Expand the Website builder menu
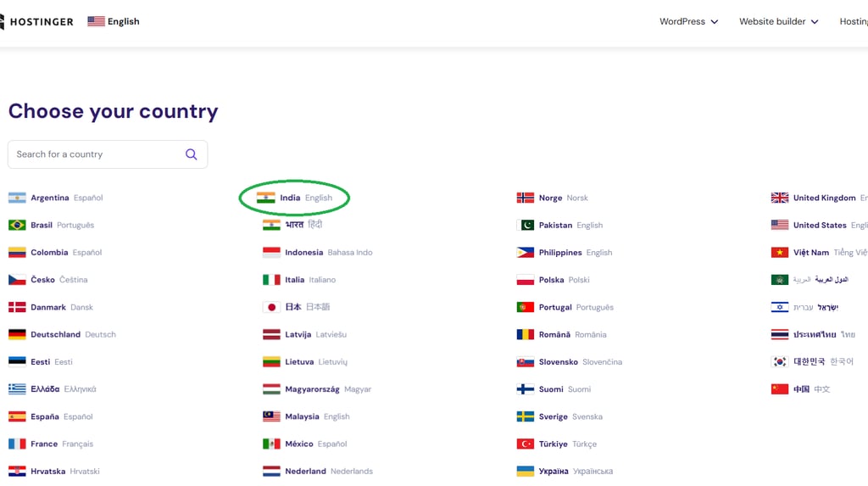Image resolution: width=868 pixels, height=486 pixels. pos(778,21)
